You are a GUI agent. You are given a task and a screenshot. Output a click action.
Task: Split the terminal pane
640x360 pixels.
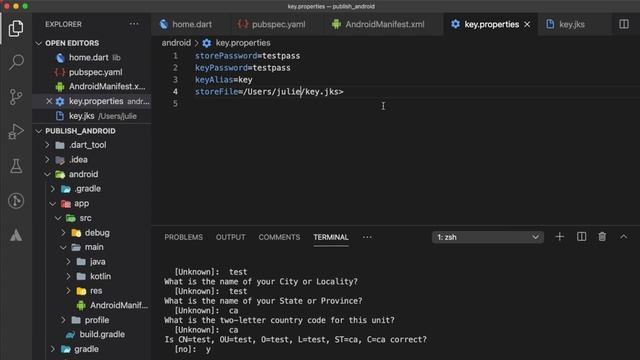tap(581, 237)
